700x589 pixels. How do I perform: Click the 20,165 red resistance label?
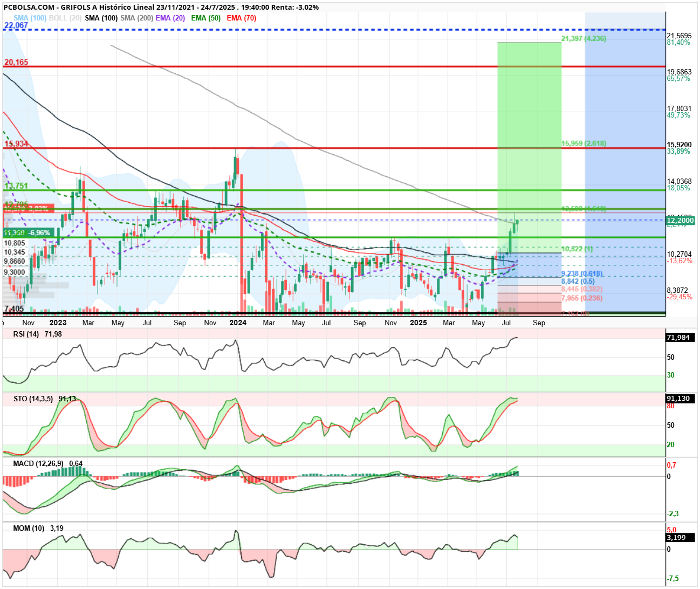coord(16,62)
